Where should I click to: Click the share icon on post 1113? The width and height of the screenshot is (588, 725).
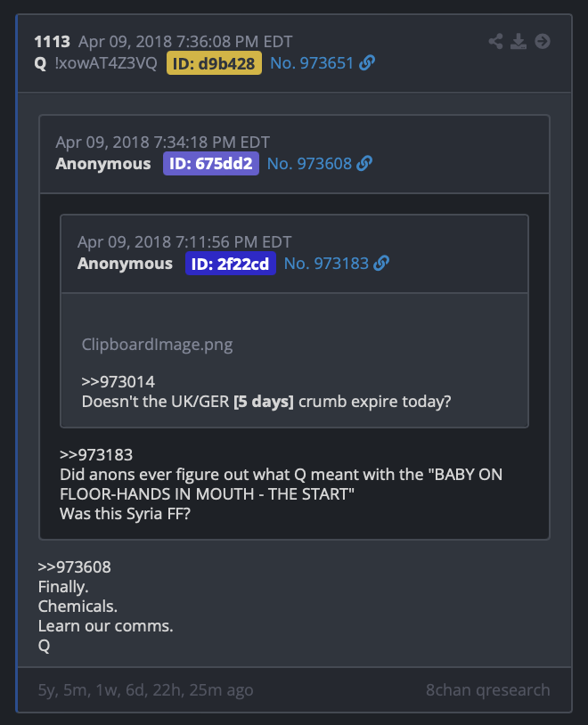(x=495, y=41)
